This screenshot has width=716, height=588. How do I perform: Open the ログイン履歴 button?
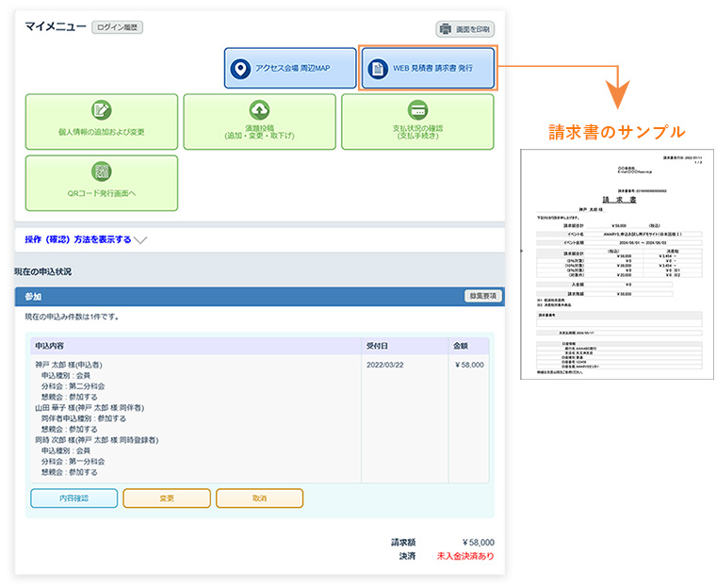tap(117, 28)
